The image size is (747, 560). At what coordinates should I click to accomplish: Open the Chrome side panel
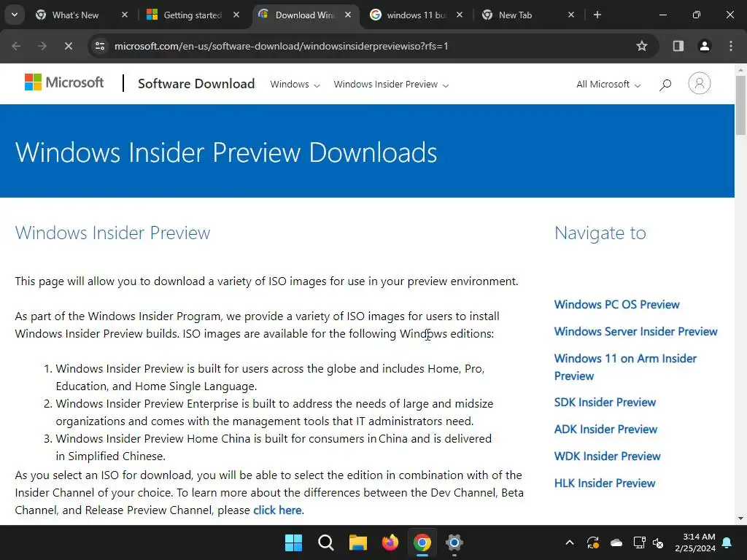(x=678, y=46)
